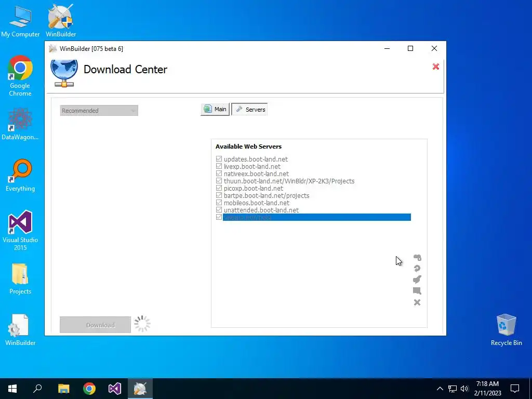This screenshot has height=399, width=532.
Task: Open File Explorer from the taskbar
Action: click(63, 389)
